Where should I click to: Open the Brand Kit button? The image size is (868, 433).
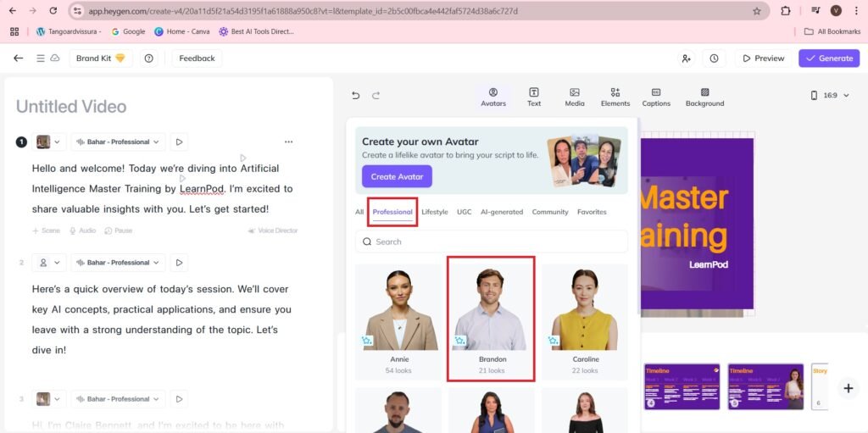[x=101, y=58]
